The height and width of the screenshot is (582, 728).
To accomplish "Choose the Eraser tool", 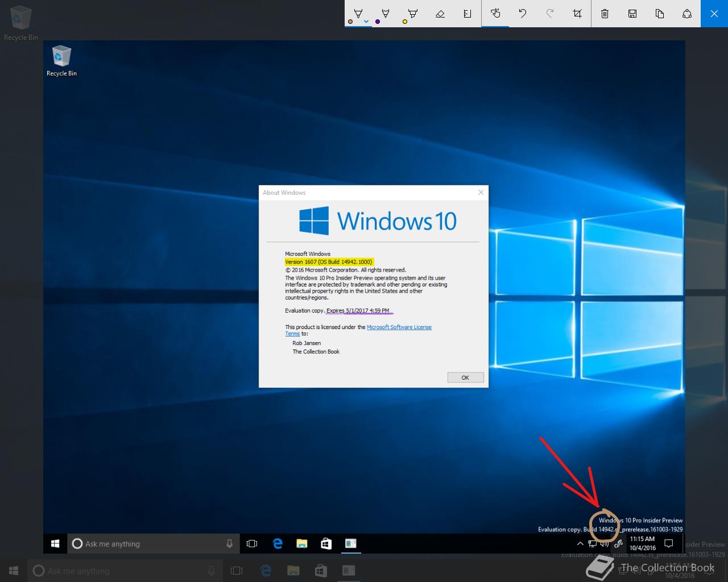I will [x=440, y=13].
